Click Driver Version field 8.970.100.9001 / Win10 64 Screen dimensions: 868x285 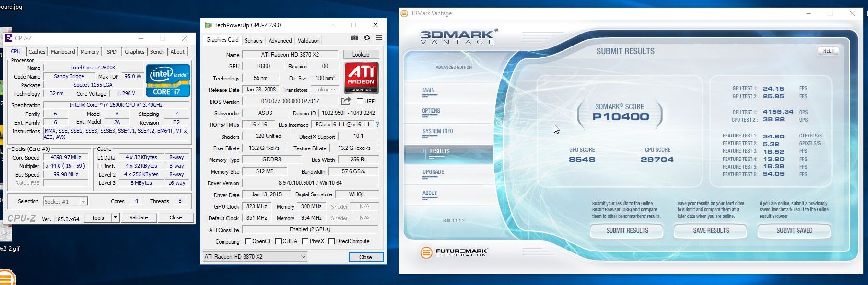coord(310,183)
